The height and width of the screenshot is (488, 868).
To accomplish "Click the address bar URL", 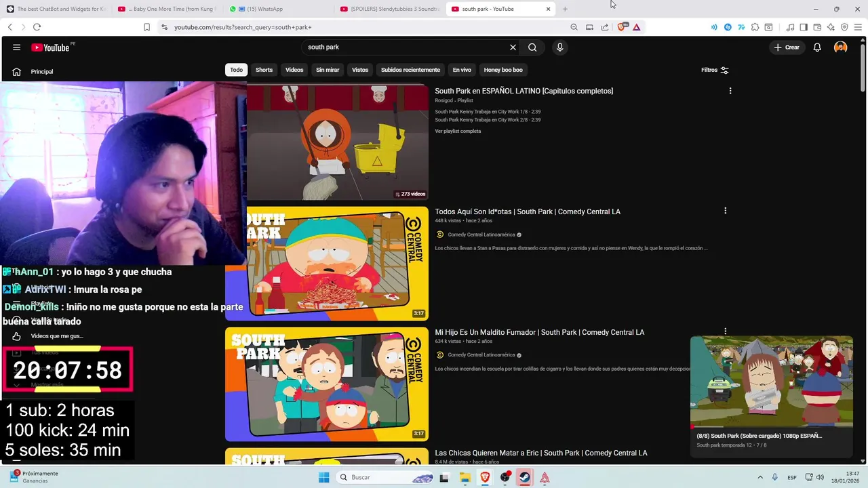I will click(243, 27).
